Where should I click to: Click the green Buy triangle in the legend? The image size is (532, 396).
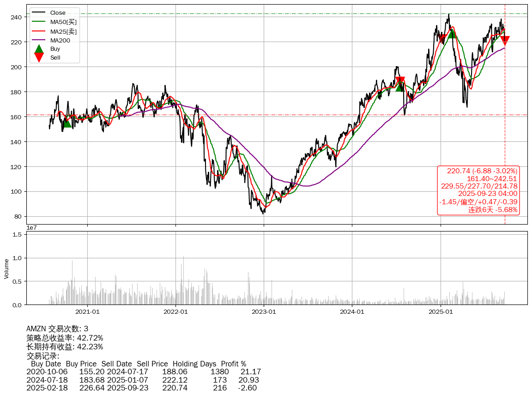39,49
